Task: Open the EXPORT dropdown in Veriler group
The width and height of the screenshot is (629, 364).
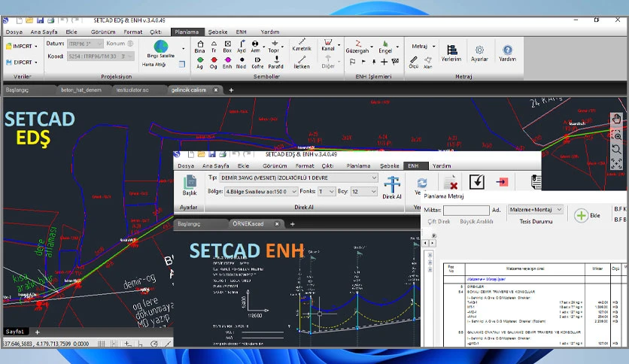Action: pos(22,62)
